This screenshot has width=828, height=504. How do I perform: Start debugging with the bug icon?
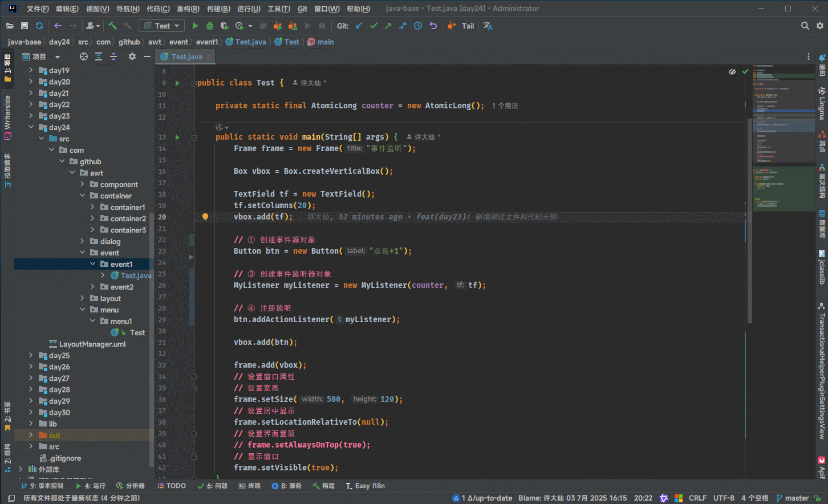(210, 26)
